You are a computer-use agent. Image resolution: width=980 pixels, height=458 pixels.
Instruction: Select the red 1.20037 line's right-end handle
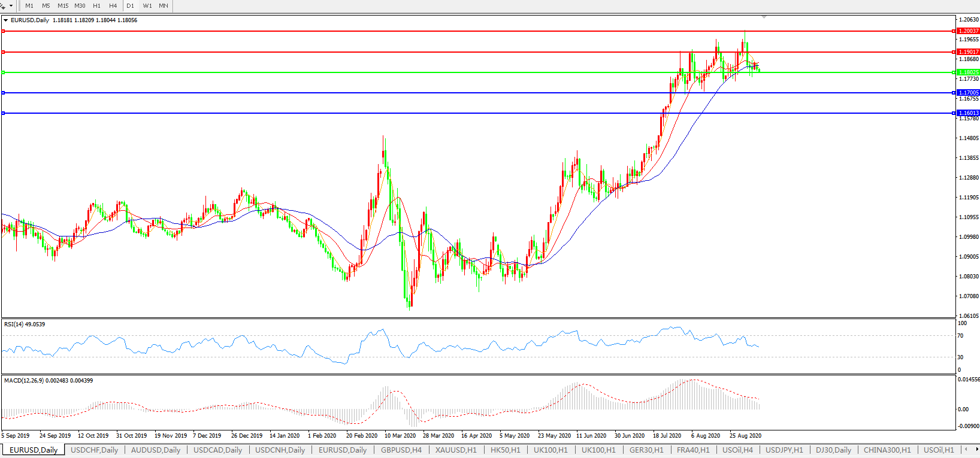point(954,31)
